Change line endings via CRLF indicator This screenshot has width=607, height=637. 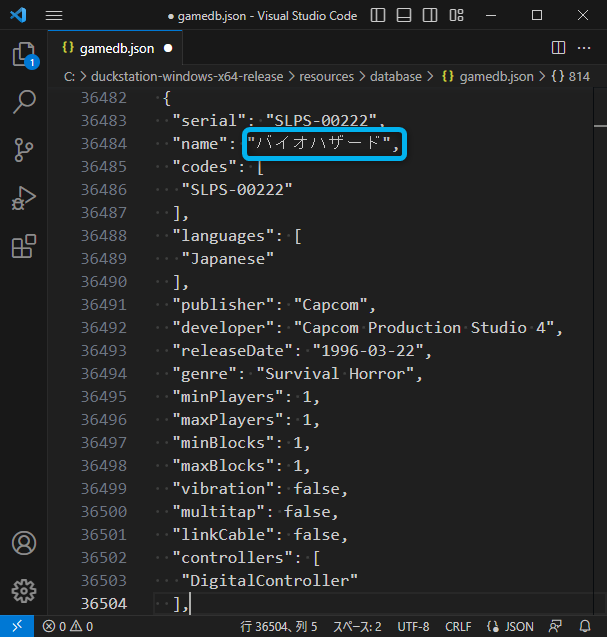458,626
